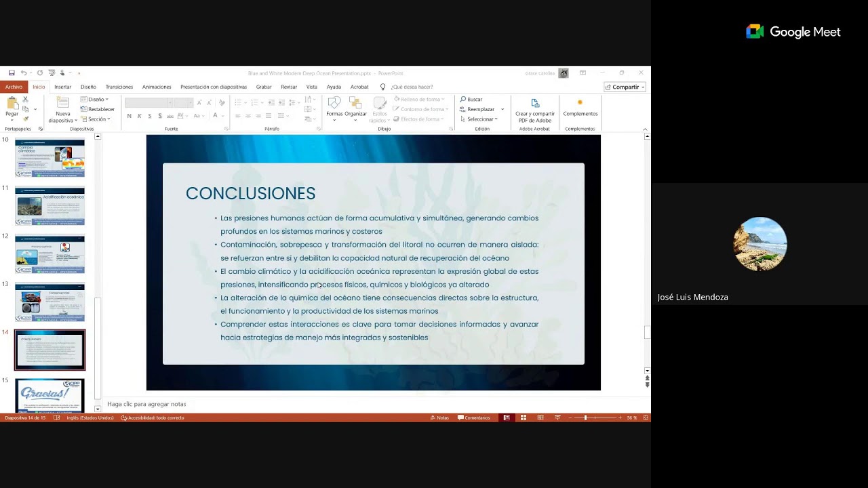Switch to reading view in status bar

(540, 418)
